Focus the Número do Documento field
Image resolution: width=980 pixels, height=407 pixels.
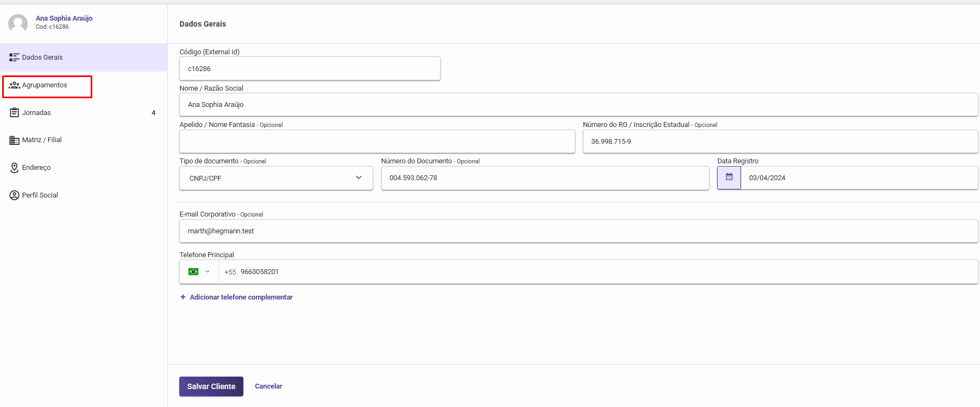545,178
